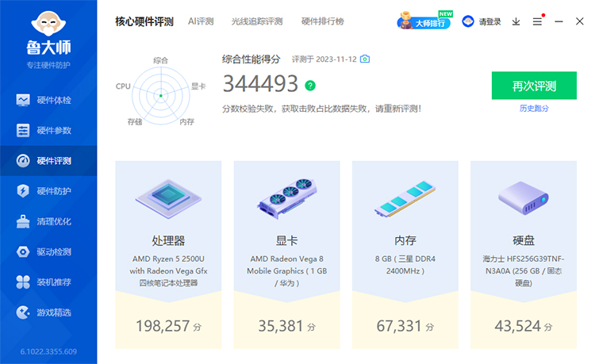Click the total score 344493
Image resolution: width=595 pixels, height=364 pixels.
click(260, 84)
